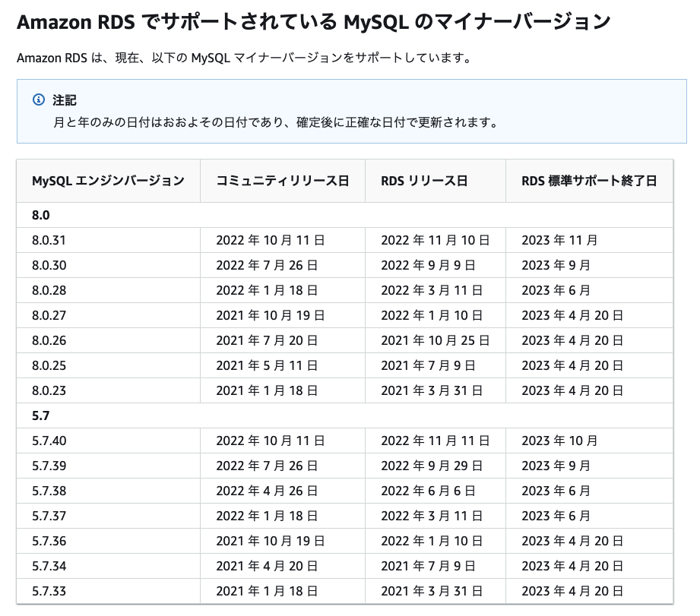The height and width of the screenshot is (616, 700).
Task: Click the MySQL エンジンバージョン column header
Action: coord(108,181)
